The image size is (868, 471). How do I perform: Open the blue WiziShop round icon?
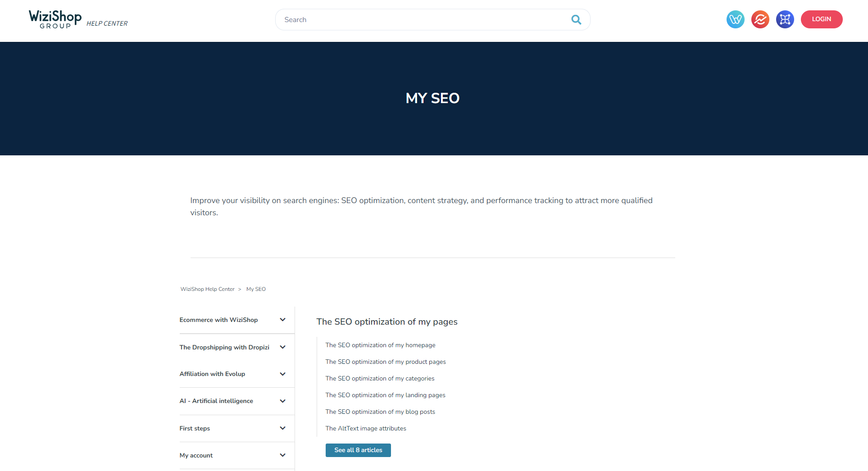735,19
